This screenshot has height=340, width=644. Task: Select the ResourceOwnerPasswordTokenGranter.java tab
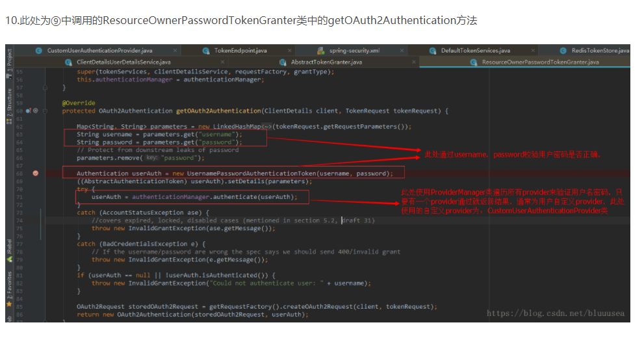click(540, 62)
